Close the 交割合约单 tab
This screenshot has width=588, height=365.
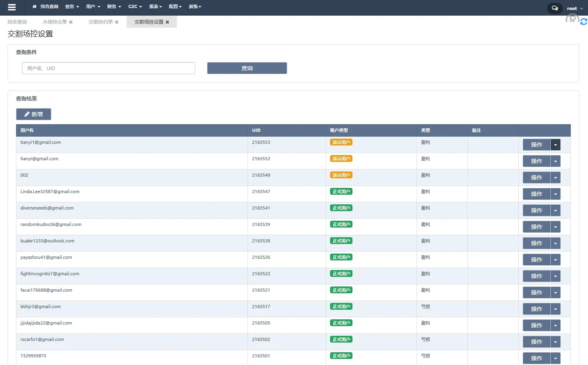click(x=117, y=22)
